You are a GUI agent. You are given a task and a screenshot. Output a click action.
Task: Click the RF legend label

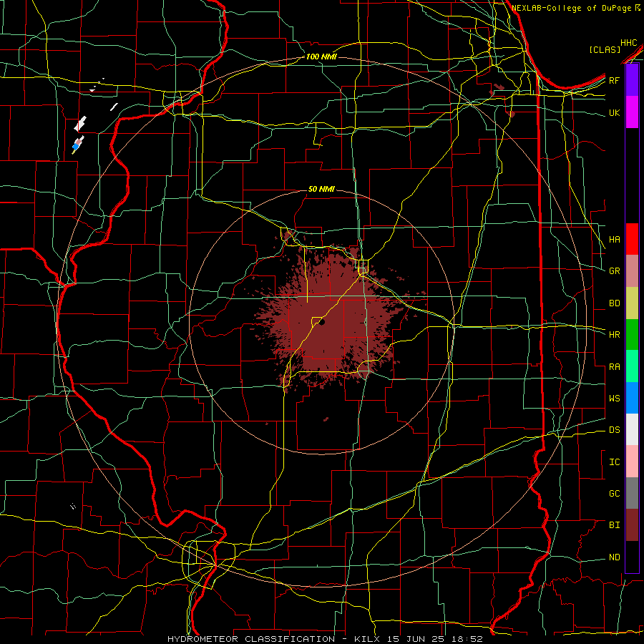click(615, 81)
